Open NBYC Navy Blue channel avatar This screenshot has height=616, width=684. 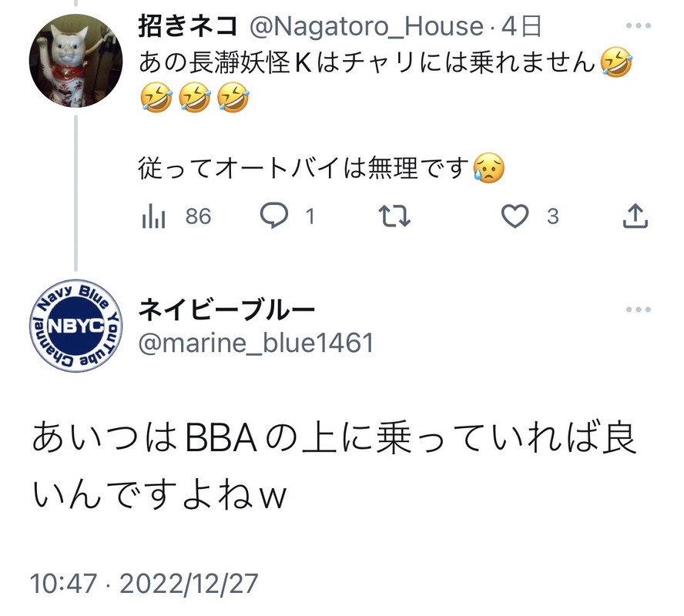(x=76, y=326)
